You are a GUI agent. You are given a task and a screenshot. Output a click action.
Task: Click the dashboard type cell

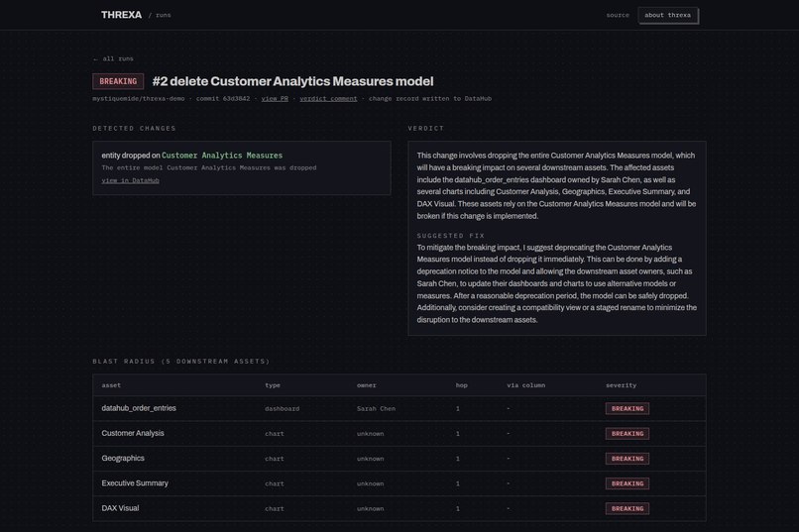[x=283, y=409]
